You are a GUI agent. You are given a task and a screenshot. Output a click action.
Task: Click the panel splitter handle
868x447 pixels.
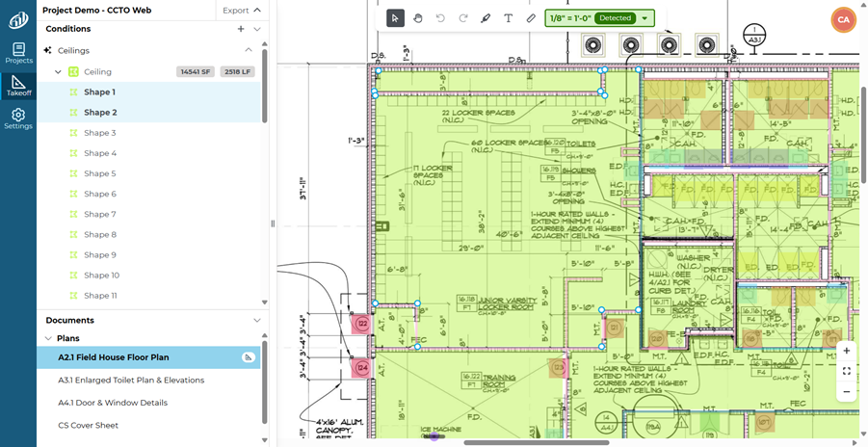(273, 223)
